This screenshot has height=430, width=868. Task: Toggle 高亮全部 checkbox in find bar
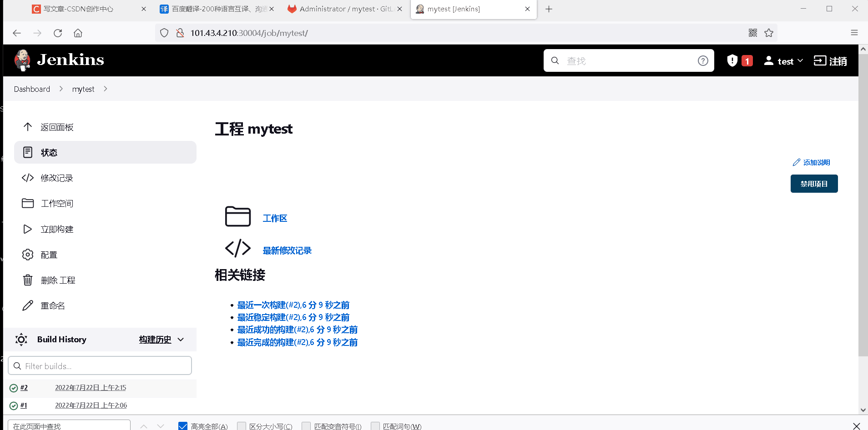(x=183, y=426)
